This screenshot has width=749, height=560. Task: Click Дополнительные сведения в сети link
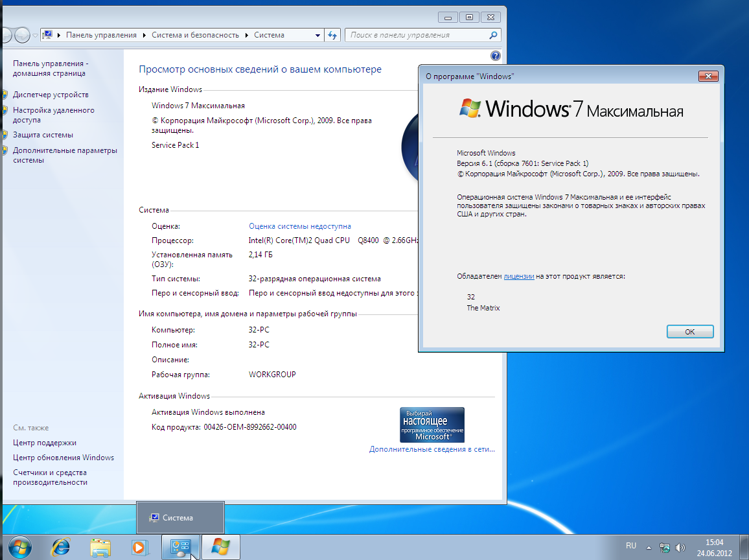(x=432, y=450)
